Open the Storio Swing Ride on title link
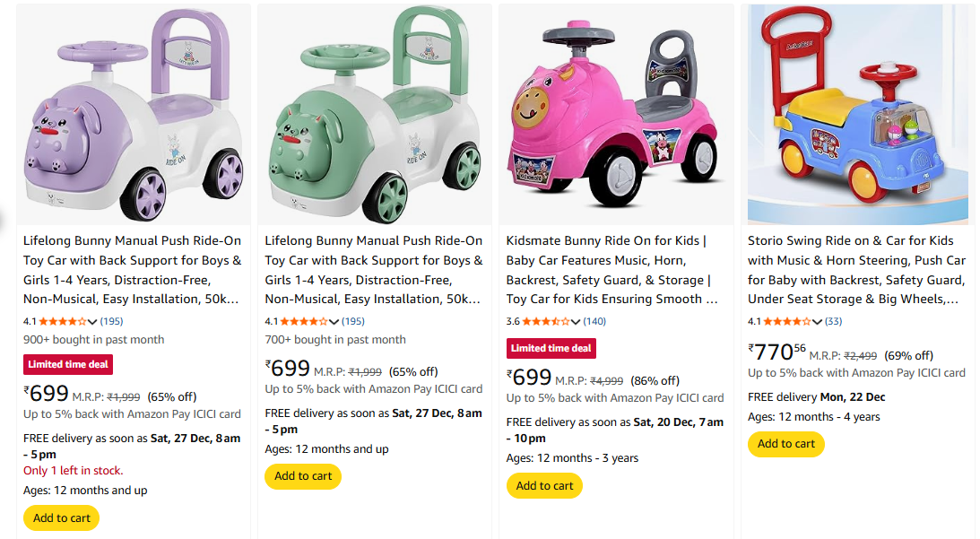 856,270
